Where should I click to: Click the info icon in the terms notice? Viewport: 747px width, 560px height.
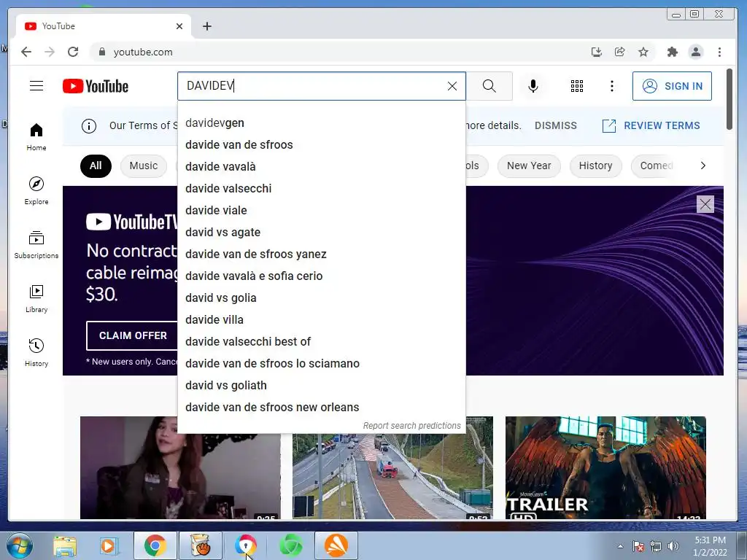click(88, 125)
